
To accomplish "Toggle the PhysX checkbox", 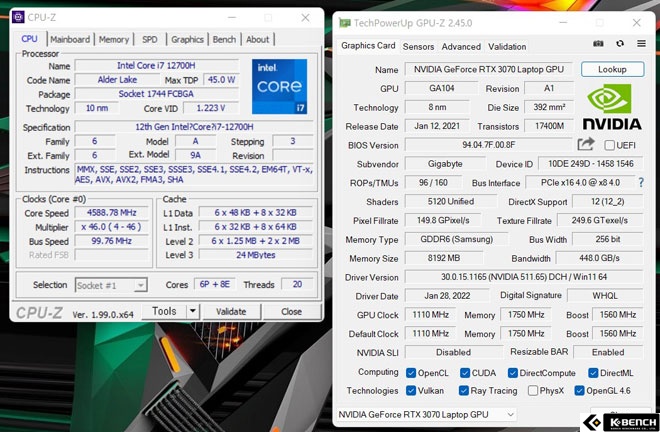I will coord(532,391).
